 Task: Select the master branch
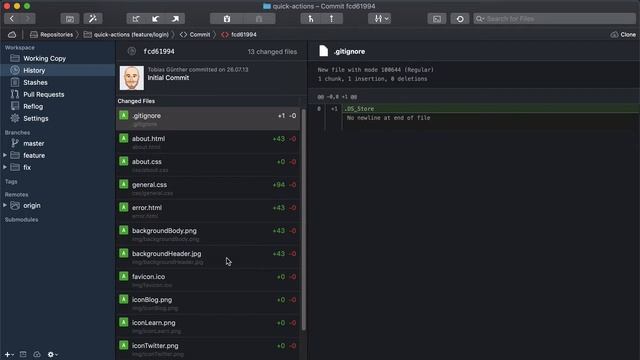pyautogui.click(x=58, y=143)
